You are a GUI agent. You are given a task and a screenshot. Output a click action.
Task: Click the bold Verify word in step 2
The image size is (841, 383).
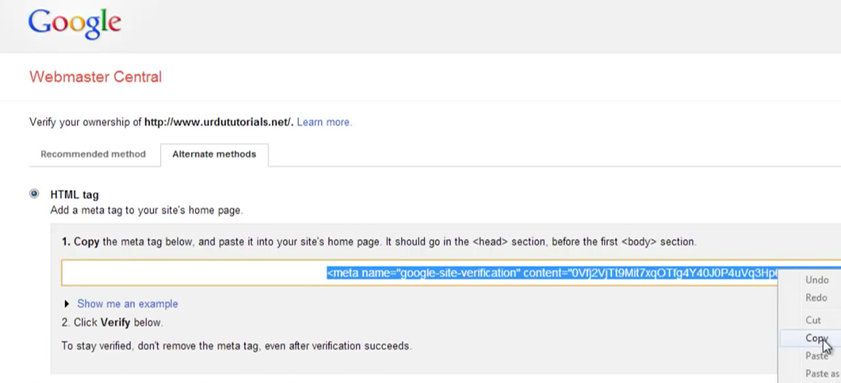coord(115,323)
